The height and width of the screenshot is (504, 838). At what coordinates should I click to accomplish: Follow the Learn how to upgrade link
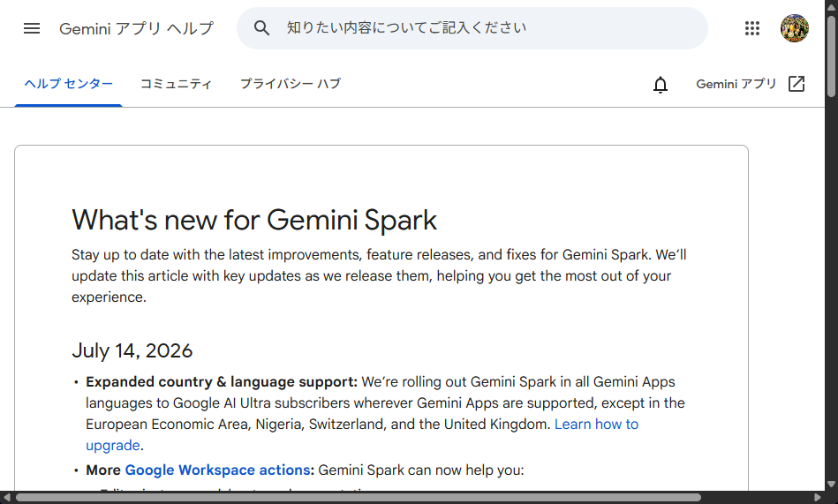pyautogui.click(x=596, y=425)
